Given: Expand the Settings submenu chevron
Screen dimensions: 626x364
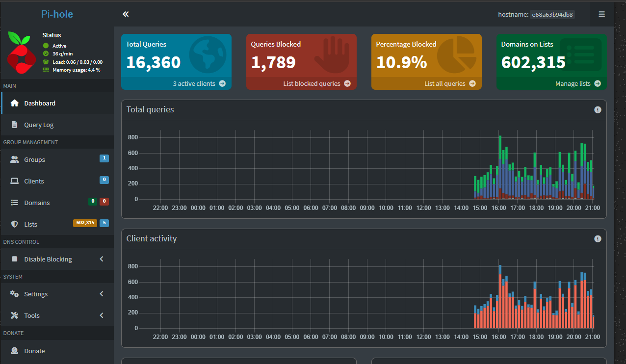Looking at the screenshot, I should (102, 294).
